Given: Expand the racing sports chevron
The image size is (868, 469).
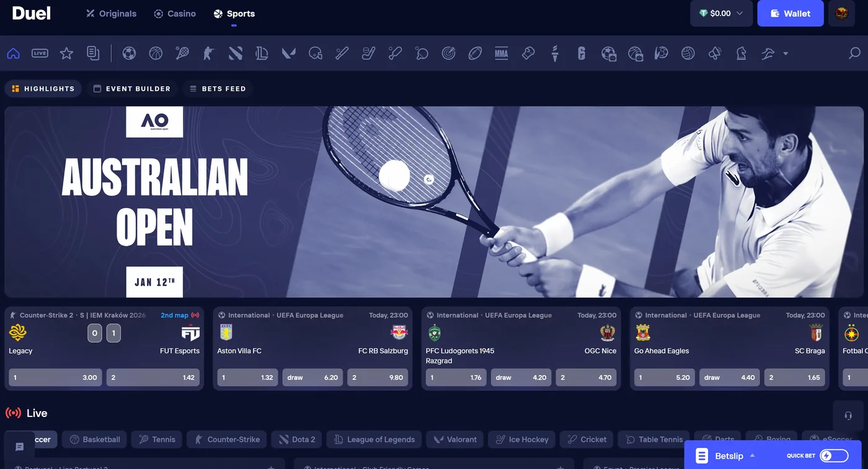Looking at the screenshot, I should (x=784, y=54).
